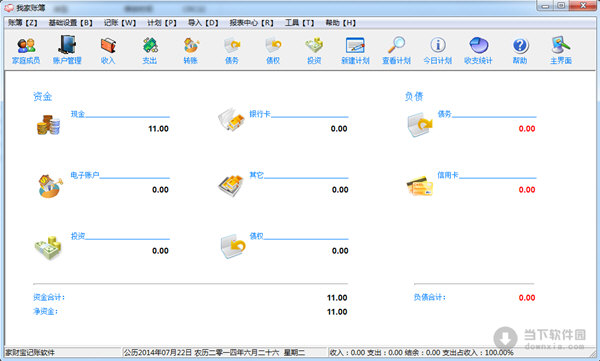Click the 负债合计 label
The height and width of the screenshot is (361, 600).
point(430,297)
